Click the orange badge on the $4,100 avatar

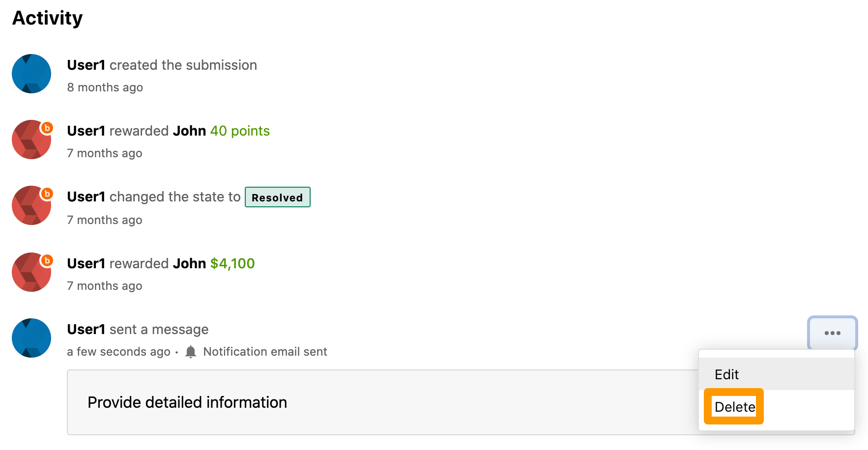click(47, 260)
